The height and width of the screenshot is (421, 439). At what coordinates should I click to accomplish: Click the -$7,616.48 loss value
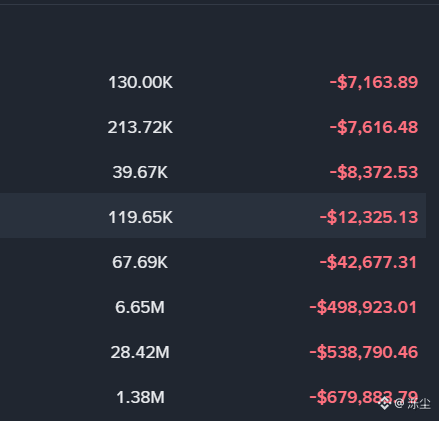(374, 127)
